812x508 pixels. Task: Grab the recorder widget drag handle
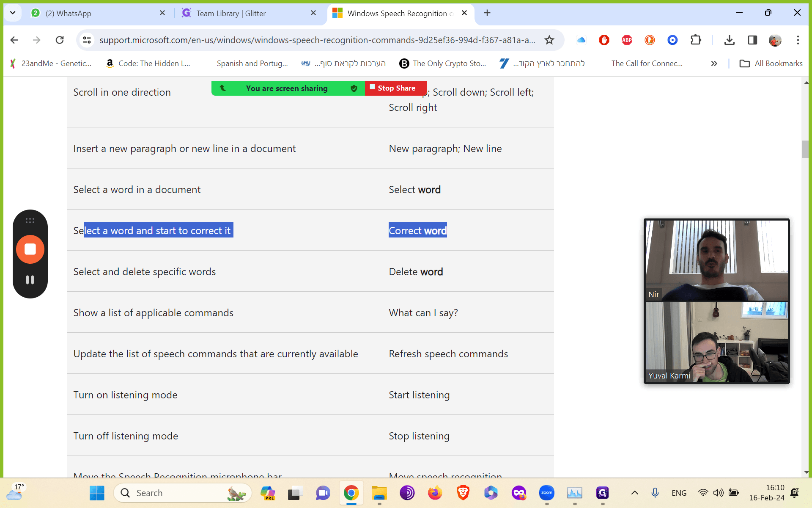[30, 221]
